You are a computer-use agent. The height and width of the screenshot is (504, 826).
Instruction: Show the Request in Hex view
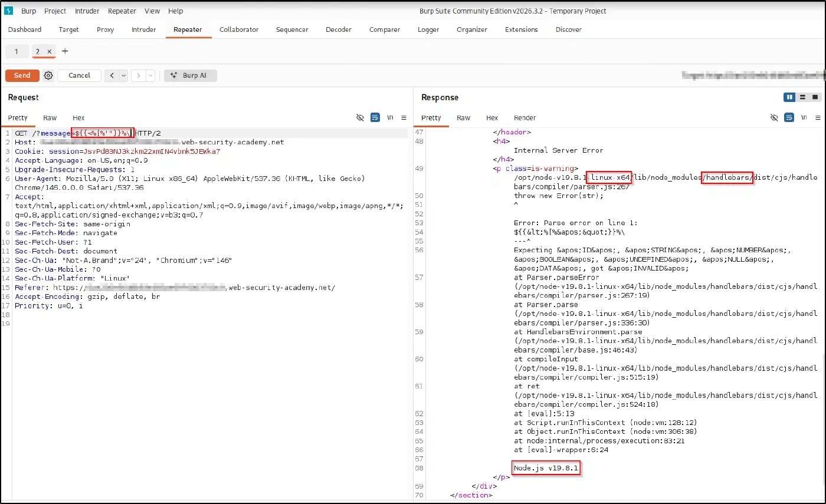(x=78, y=118)
